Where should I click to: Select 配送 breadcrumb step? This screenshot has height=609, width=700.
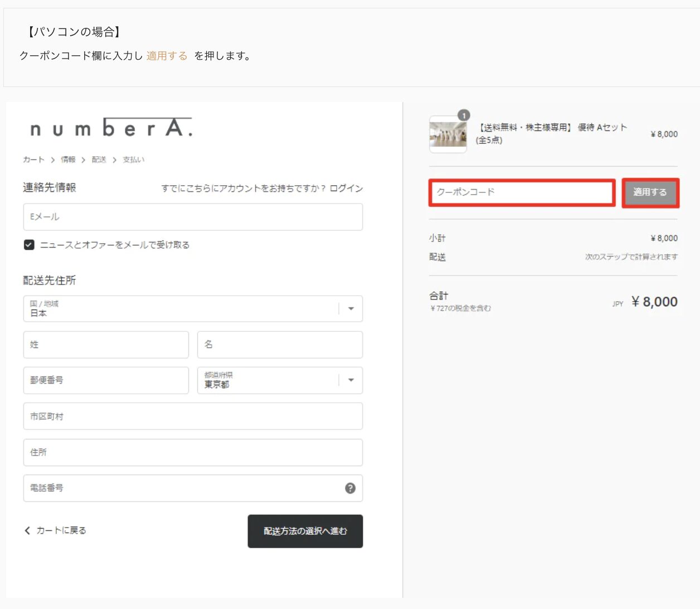99,159
